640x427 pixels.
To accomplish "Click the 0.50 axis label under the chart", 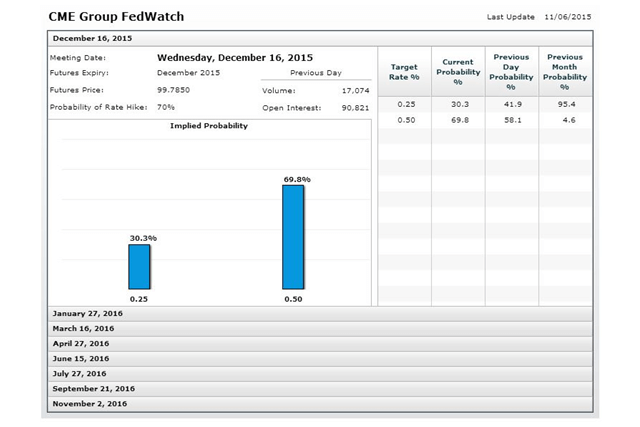I will click(x=293, y=299).
